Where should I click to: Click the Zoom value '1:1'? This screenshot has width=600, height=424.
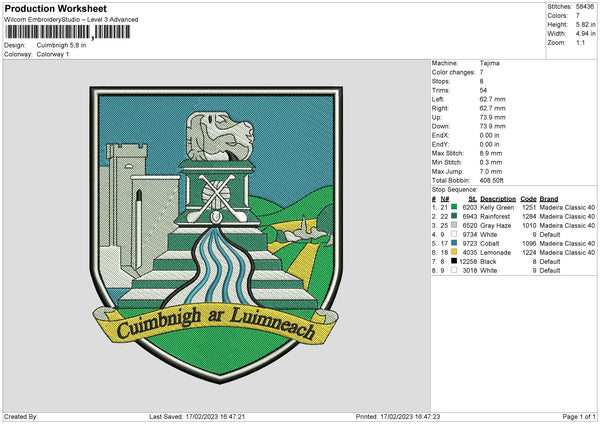click(580, 42)
